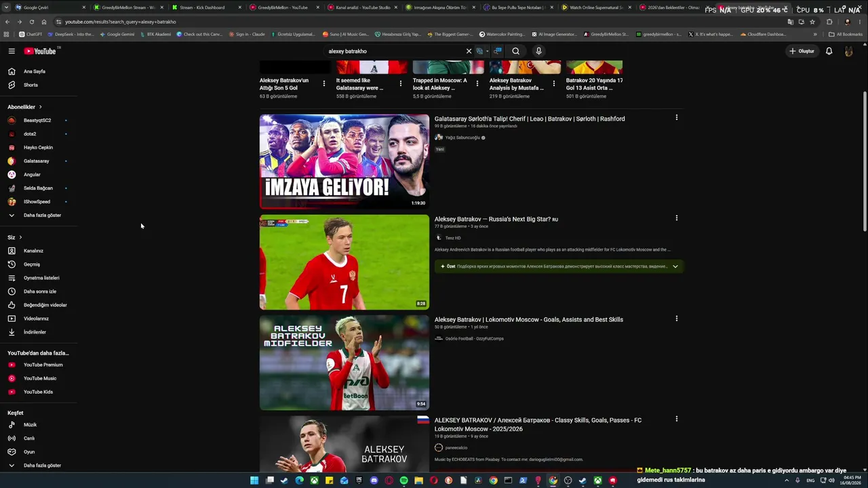This screenshot has height=488, width=868.
Task: Open Kanalınız in the sidebar
Action: pos(39,251)
